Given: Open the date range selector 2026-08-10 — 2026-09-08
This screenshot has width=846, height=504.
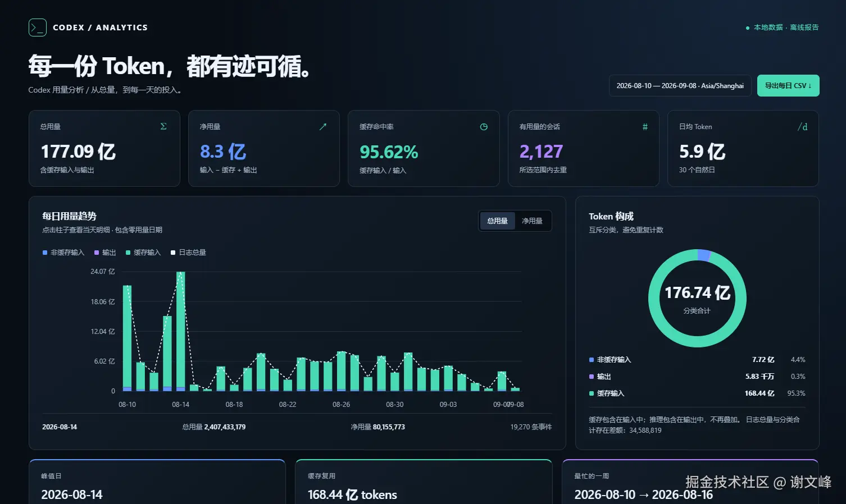Looking at the screenshot, I should click(x=680, y=86).
